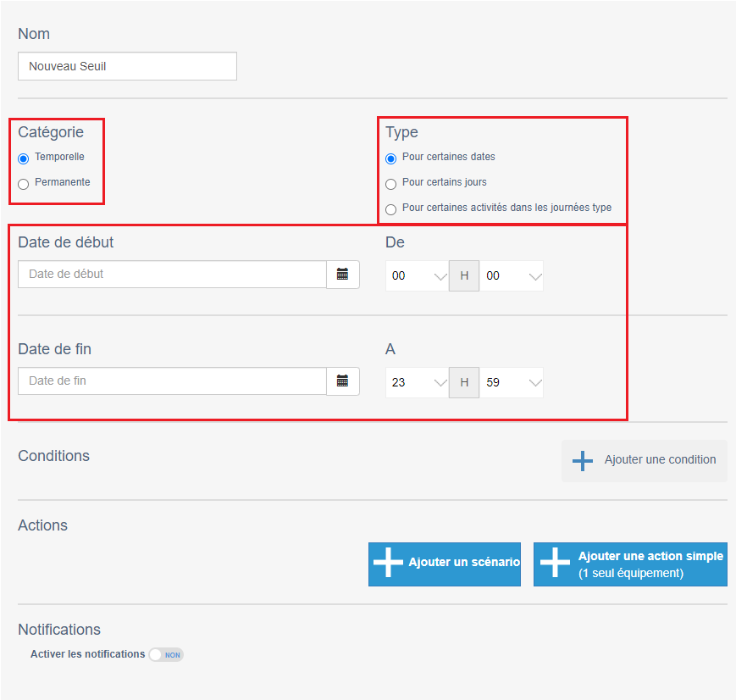Choose the Pour certaines dates type
The height and width of the screenshot is (700, 736).
[x=390, y=158]
